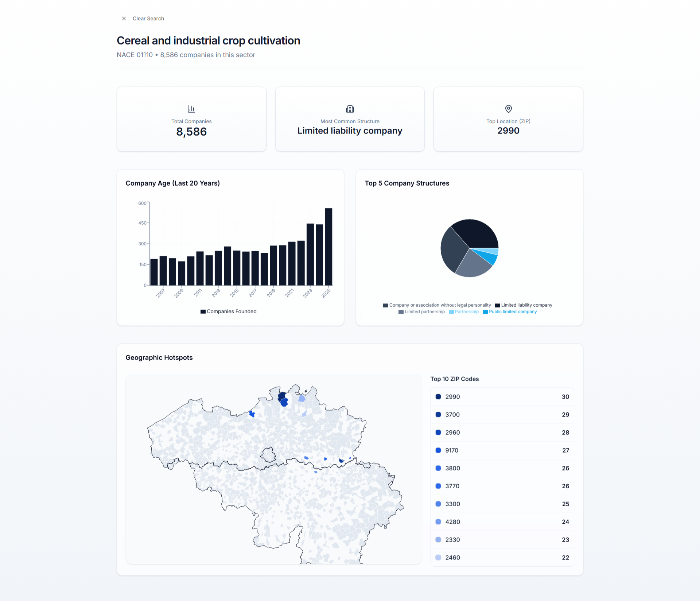Viewport: 700px width, 601px height.
Task: Toggle the Partnership legend entry
Action: [x=464, y=311]
